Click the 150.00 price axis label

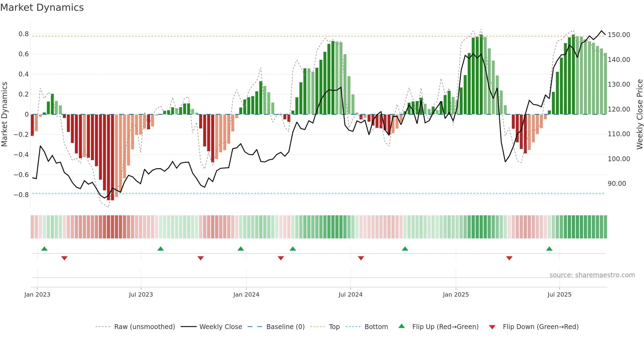619,35
